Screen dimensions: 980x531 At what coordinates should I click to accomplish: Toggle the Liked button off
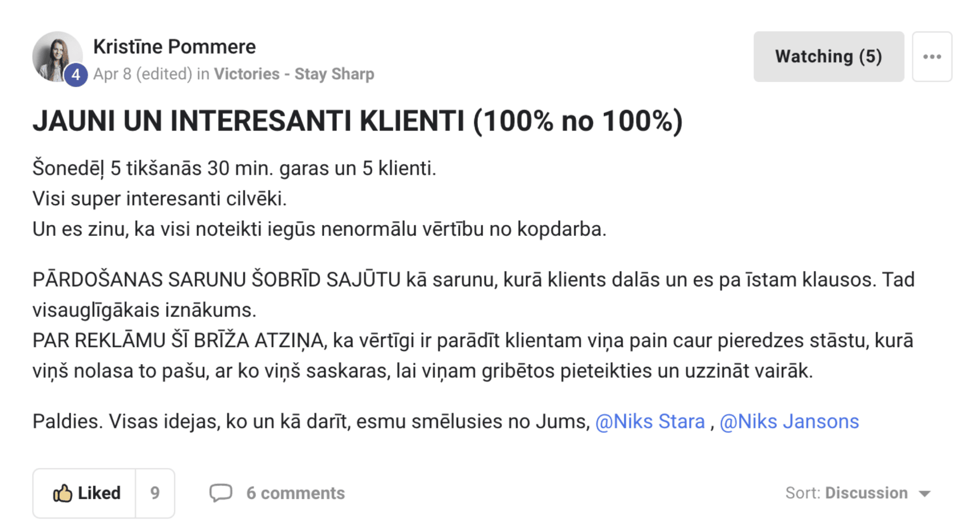pyautogui.click(x=84, y=493)
